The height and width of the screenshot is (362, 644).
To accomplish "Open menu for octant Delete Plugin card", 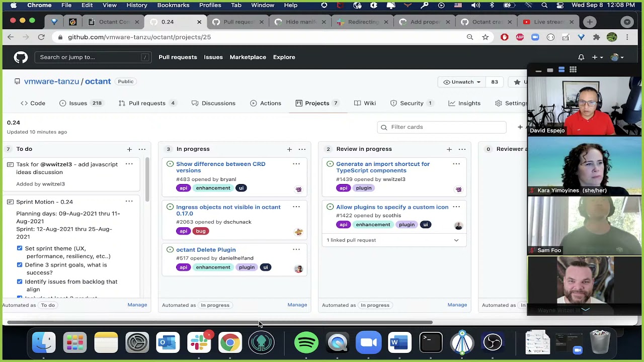I will click(296, 249).
